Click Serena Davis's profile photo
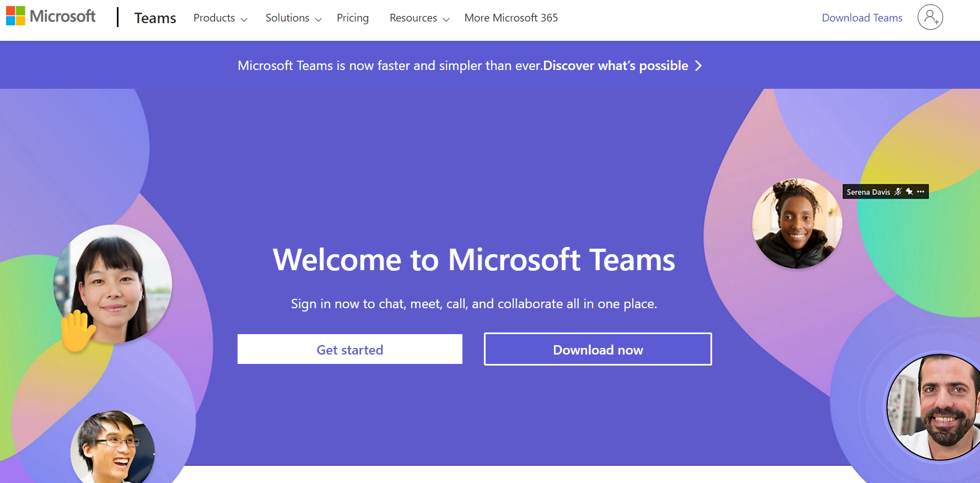The image size is (980, 483). click(797, 223)
